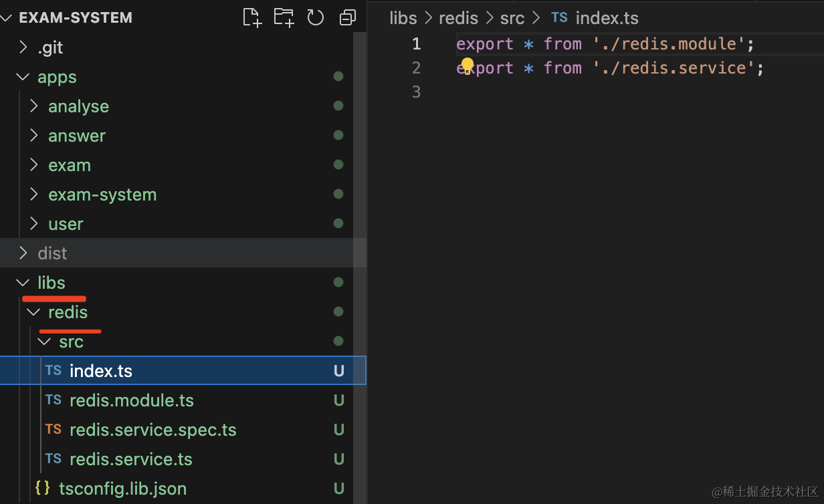Place cursor on editor line 3
This screenshot has width=824, height=504.
point(602,92)
